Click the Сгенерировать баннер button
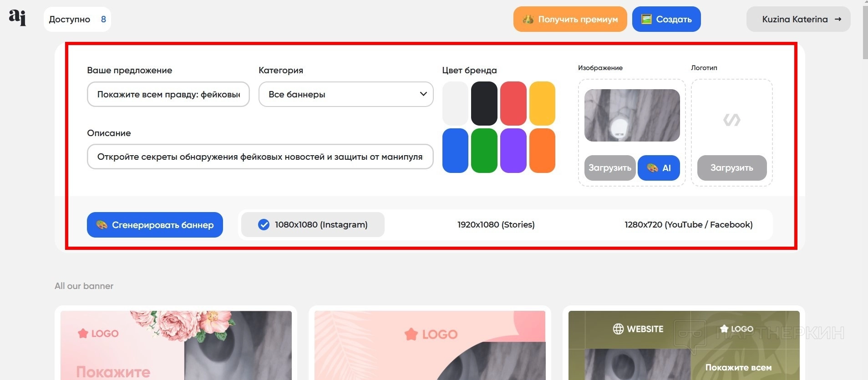868x380 pixels. click(155, 225)
